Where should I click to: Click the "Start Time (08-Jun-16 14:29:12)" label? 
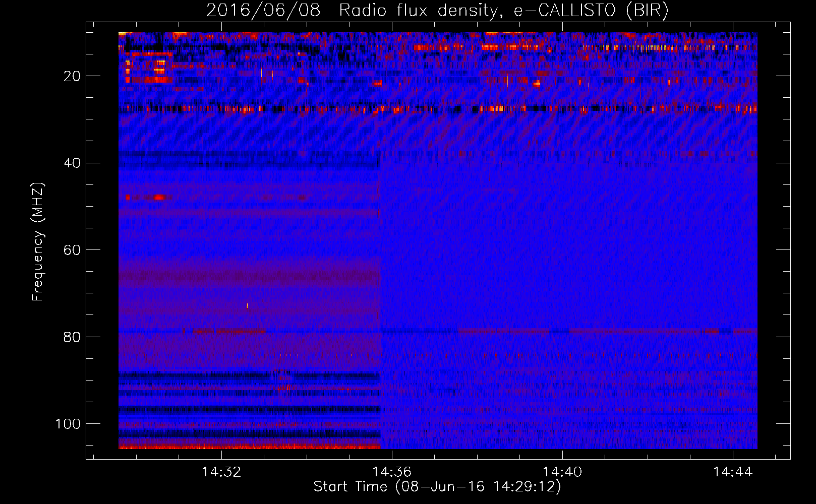[x=437, y=487]
